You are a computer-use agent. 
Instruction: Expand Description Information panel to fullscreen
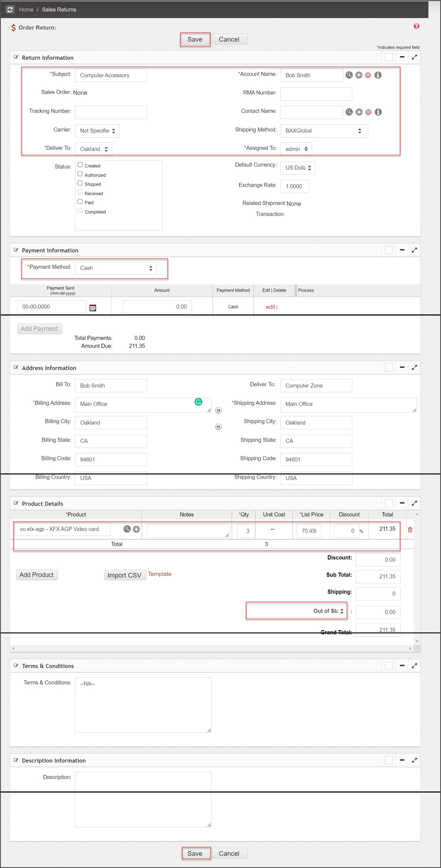click(x=414, y=760)
